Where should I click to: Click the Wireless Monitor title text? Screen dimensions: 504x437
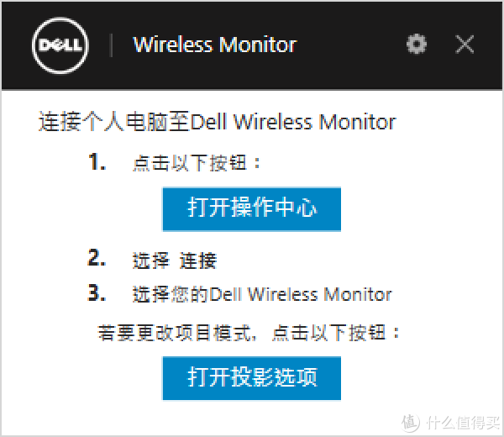tap(215, 45)
